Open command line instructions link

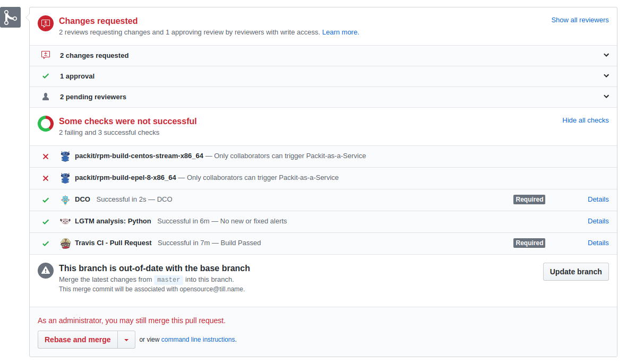click(198, 340)
